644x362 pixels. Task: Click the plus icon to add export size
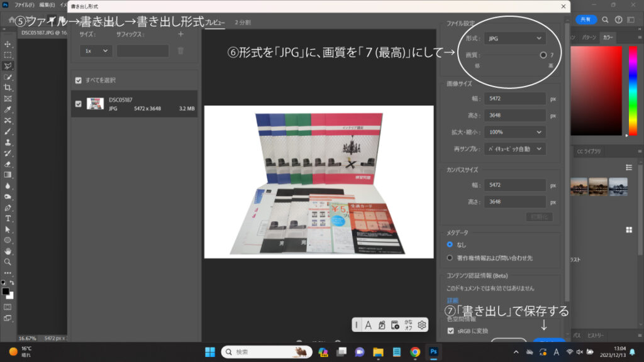coord(180,35)
